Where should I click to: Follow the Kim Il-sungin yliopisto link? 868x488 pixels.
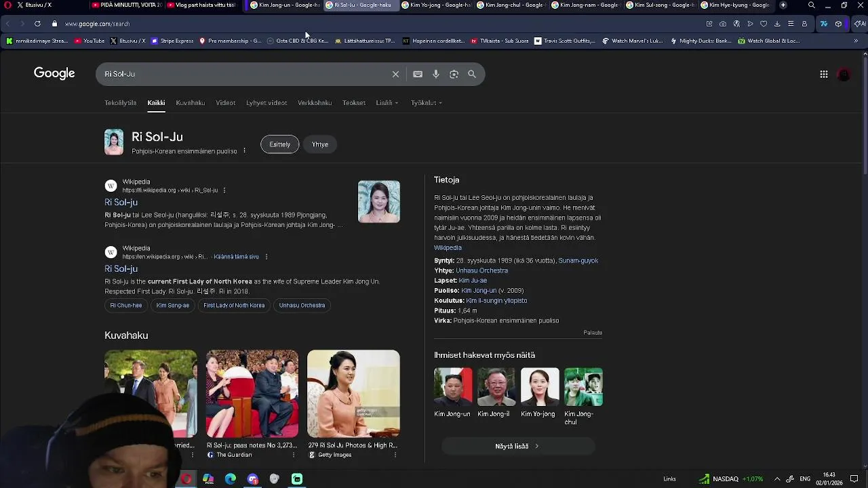coord(496,301)
